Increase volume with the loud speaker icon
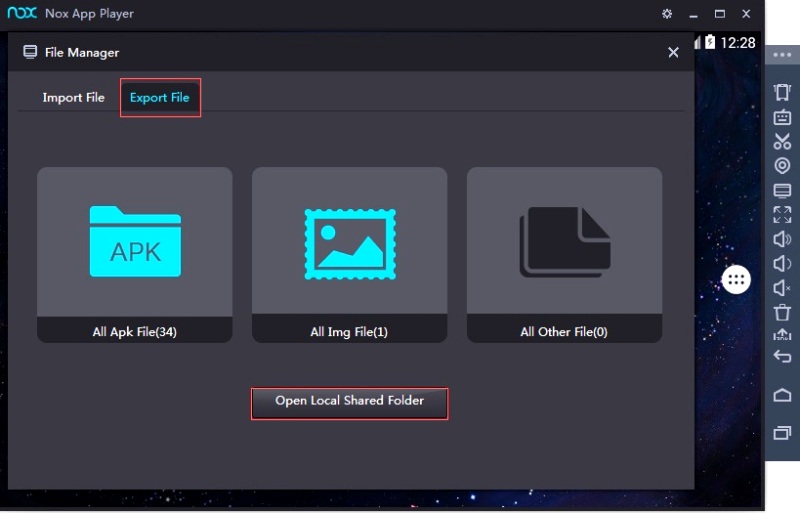Viewport: 800px width, 513px height. tap(782, 239)
